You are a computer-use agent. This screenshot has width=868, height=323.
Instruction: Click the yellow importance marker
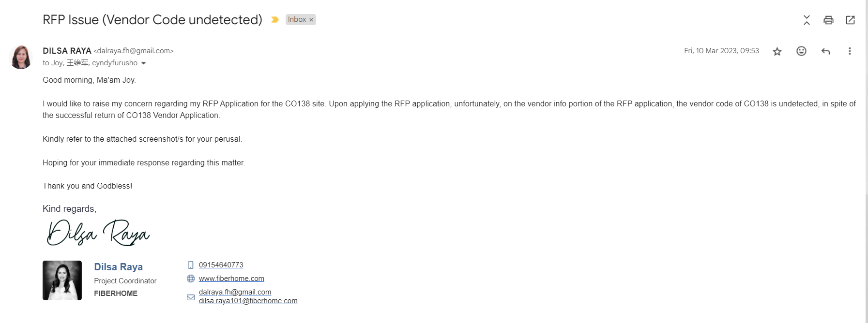pyautogui.click(x=275, y=20)
